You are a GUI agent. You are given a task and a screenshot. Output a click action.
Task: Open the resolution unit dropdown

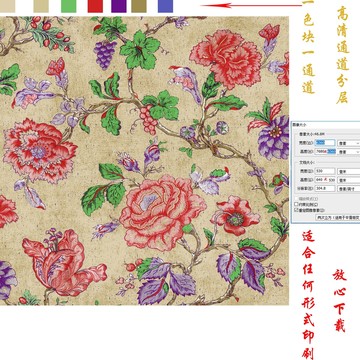(x=349, y=188)
